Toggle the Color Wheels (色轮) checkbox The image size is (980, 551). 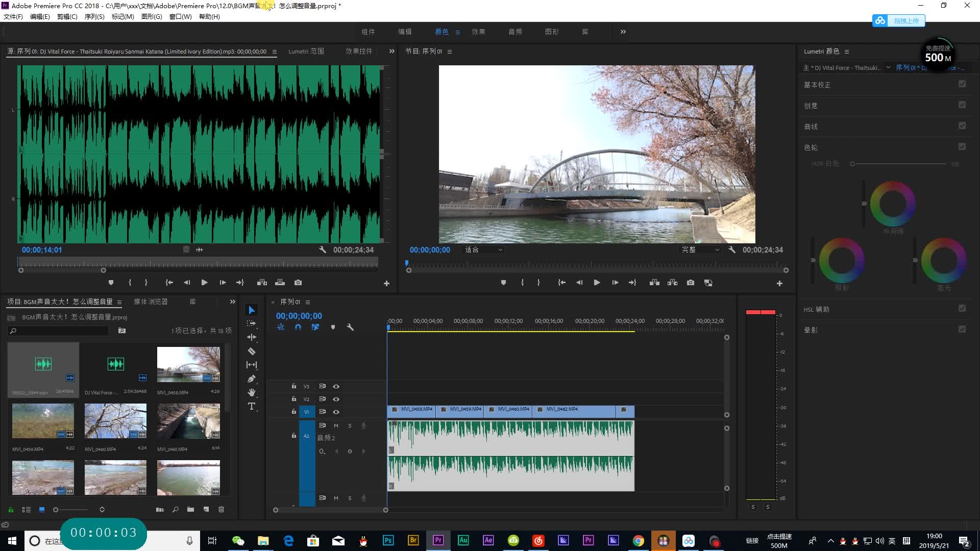click(x=962, y=147)
